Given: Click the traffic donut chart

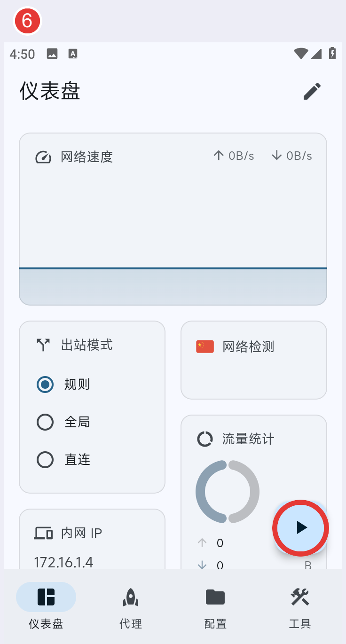Looking at the screenshot, I should tap(228, 492).
